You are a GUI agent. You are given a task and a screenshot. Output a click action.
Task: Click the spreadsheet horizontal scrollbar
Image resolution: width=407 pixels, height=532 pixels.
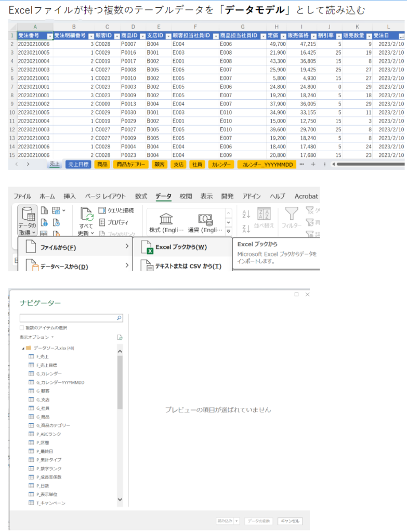coord(370,164)
